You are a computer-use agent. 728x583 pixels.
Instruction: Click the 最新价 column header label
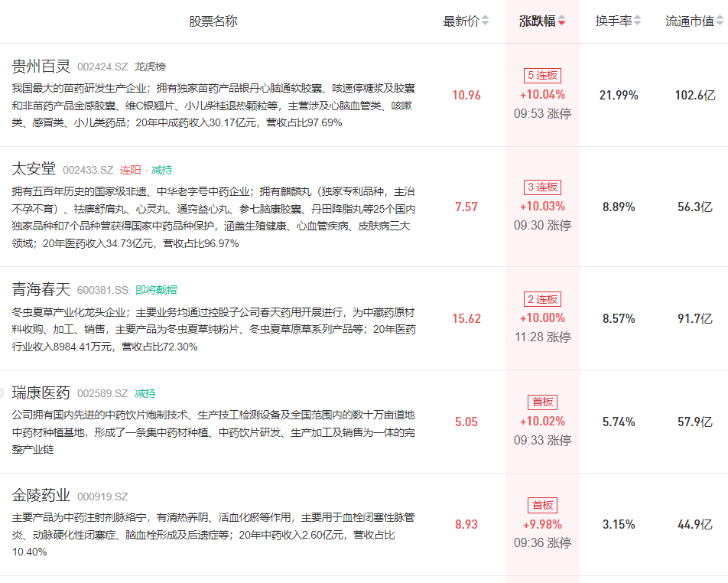pos(461,21)
